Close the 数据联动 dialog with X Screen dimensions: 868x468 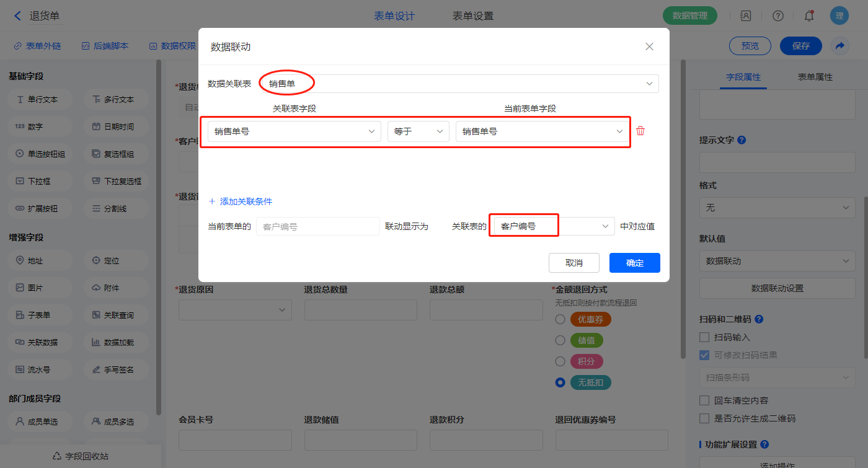coord(649,46)
